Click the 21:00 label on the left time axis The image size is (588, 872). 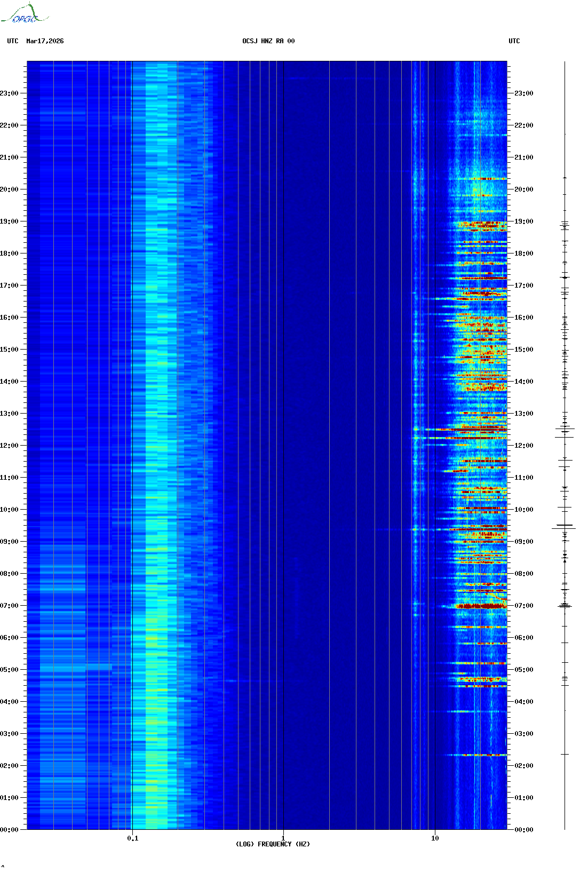[x=9, y=157]
